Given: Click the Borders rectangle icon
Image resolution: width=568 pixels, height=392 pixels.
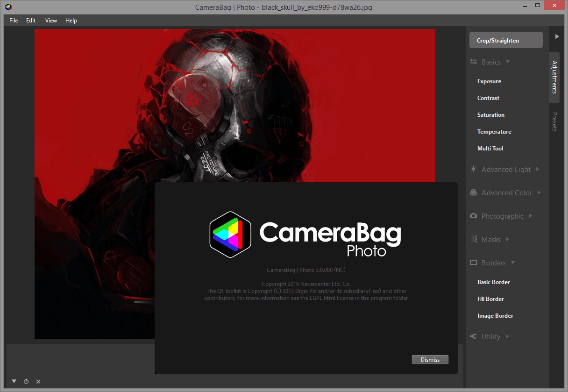Looking at the screenshot, I should pos(473,263).
